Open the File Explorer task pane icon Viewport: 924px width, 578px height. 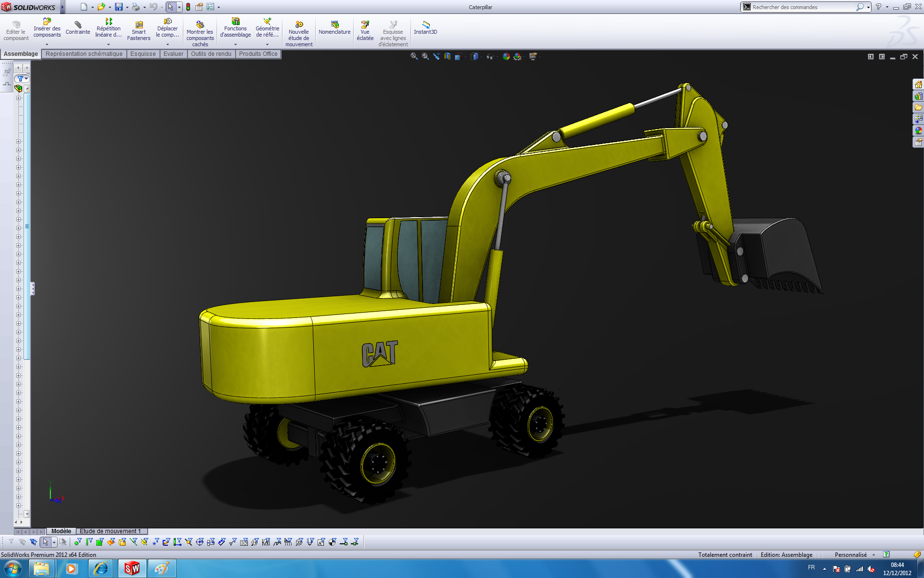(x=918, y=107)
